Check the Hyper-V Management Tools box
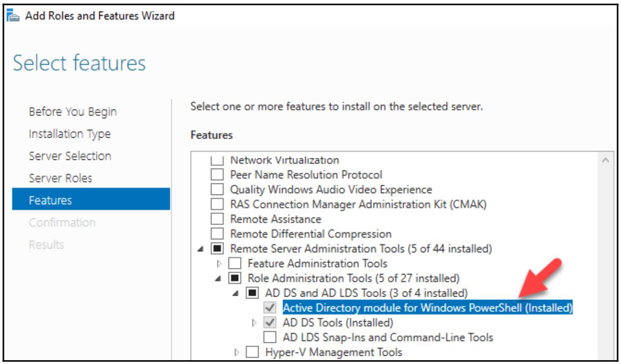621x364 pixels. 252,352
